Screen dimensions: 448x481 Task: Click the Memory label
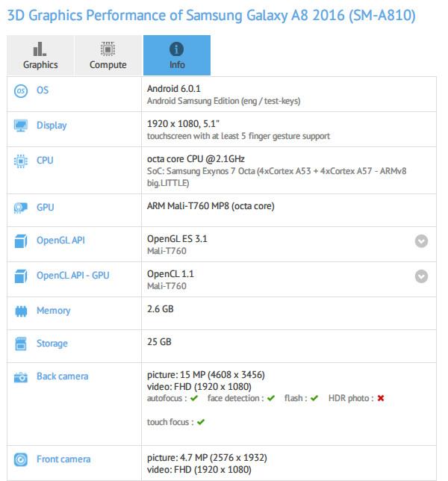pos(54,311)
